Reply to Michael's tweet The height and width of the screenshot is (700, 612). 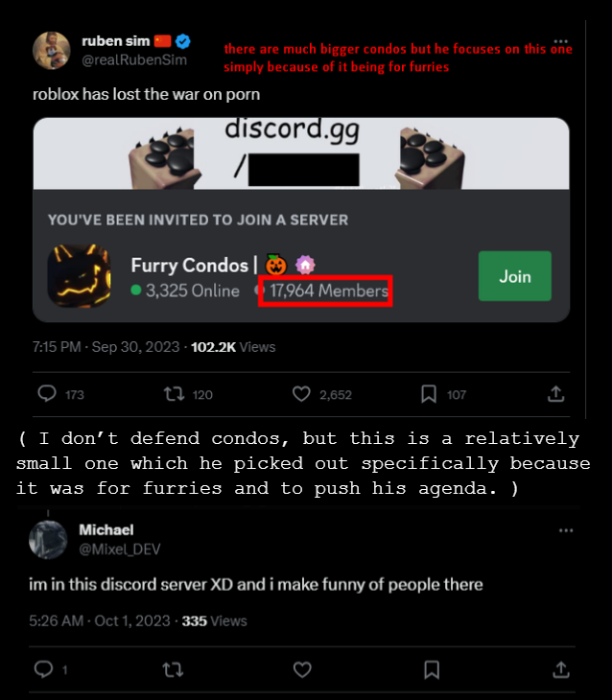click(44, 669)
